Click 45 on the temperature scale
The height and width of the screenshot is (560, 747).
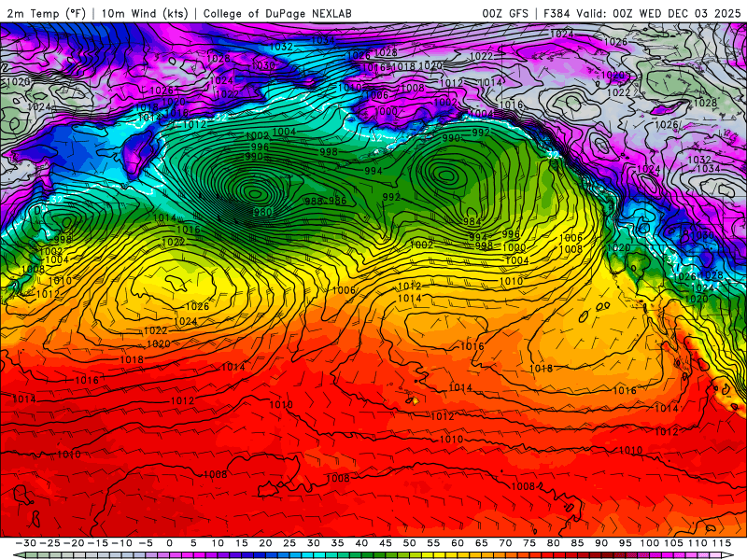[386, 543]
